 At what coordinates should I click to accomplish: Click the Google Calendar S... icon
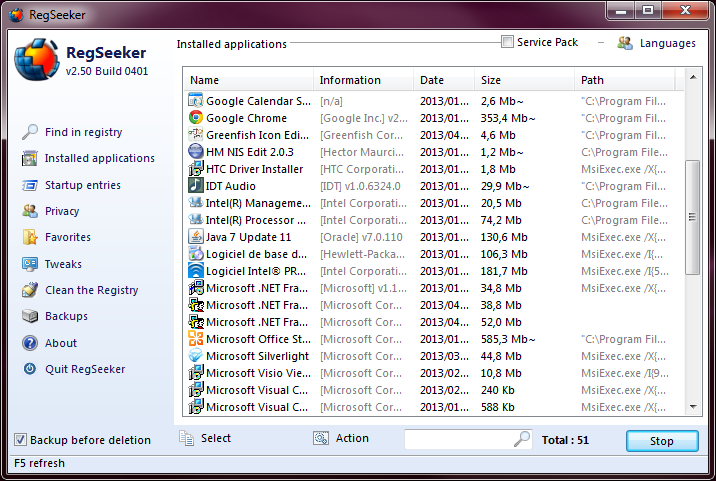195,100
